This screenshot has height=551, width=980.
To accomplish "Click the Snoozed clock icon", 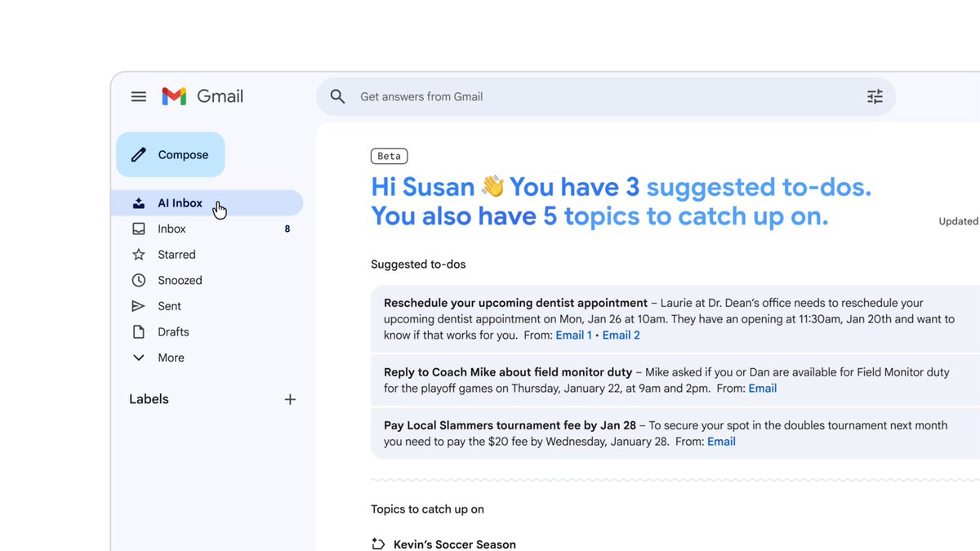I will pyautogui.click(x=139, y=281).
